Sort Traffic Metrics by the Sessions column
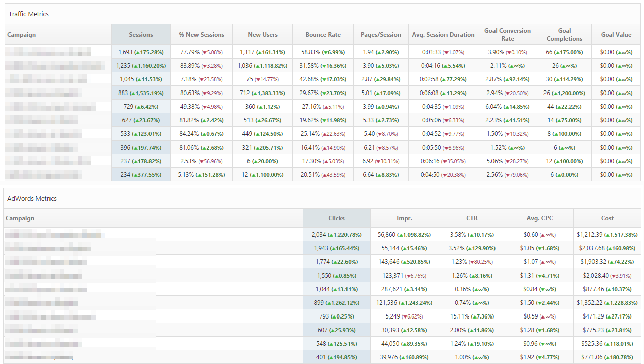The width and height of the screenshot is (644, 364). 141,35
